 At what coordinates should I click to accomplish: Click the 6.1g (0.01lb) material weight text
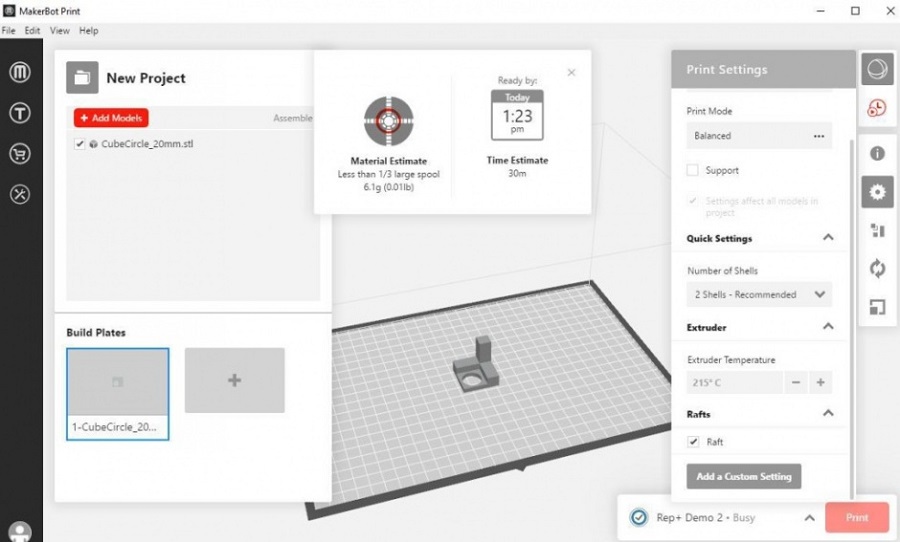point(389,187)
